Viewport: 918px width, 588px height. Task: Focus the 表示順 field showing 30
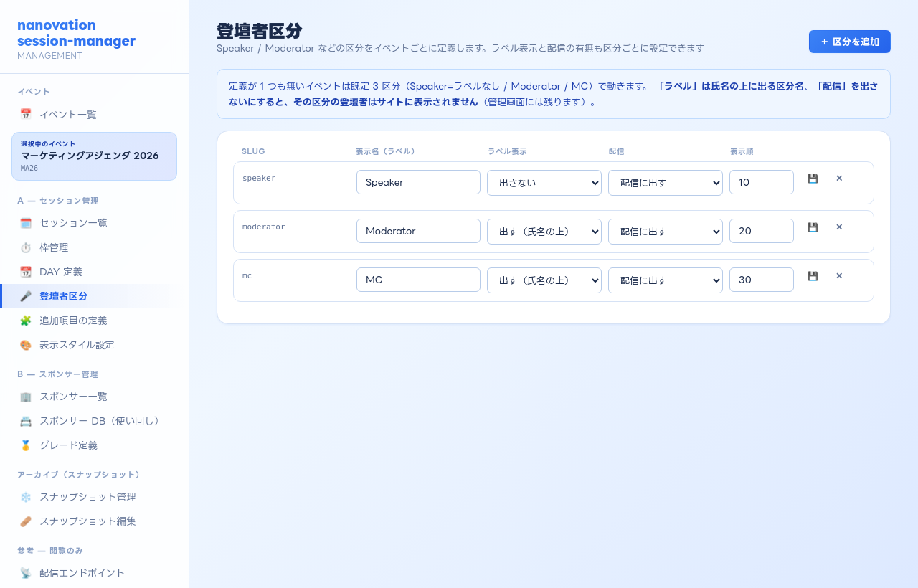point(762,280)
